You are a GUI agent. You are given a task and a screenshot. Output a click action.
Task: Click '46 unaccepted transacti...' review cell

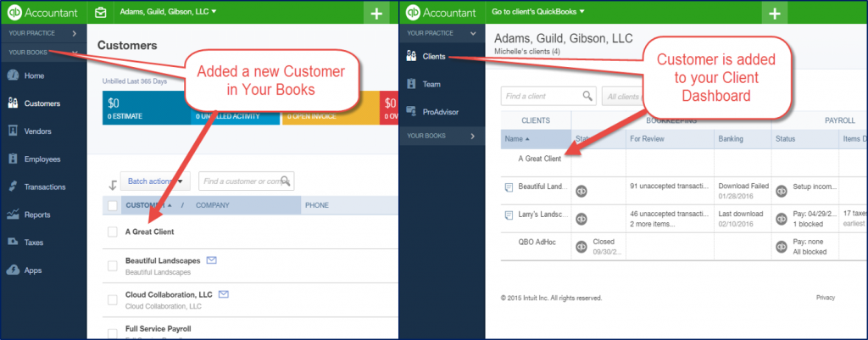tap(669, 214)
